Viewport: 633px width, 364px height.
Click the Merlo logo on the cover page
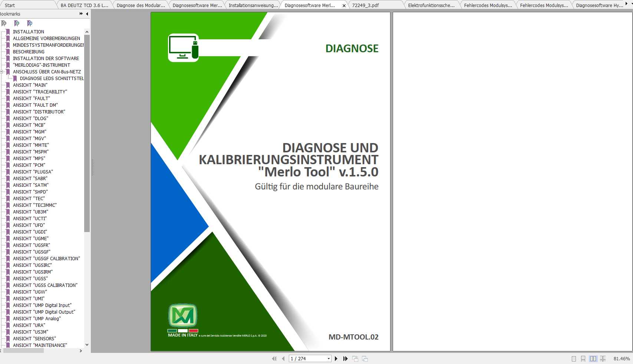pos(183,316)
